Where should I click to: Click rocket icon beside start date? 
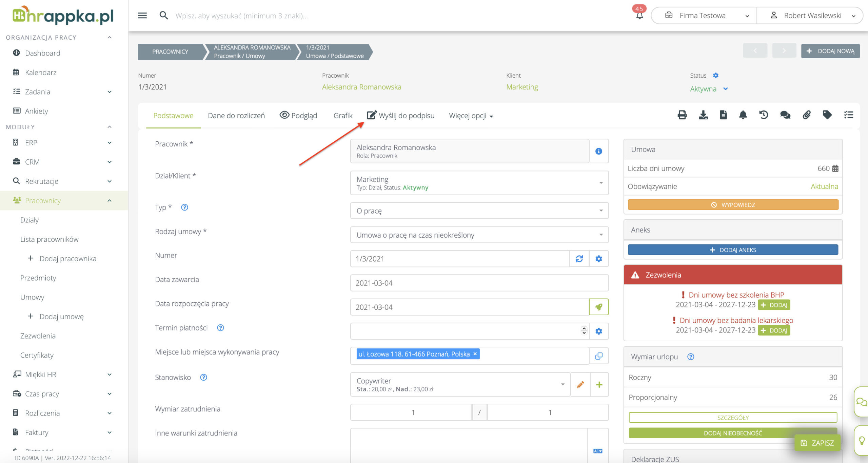tap(599, 307)
